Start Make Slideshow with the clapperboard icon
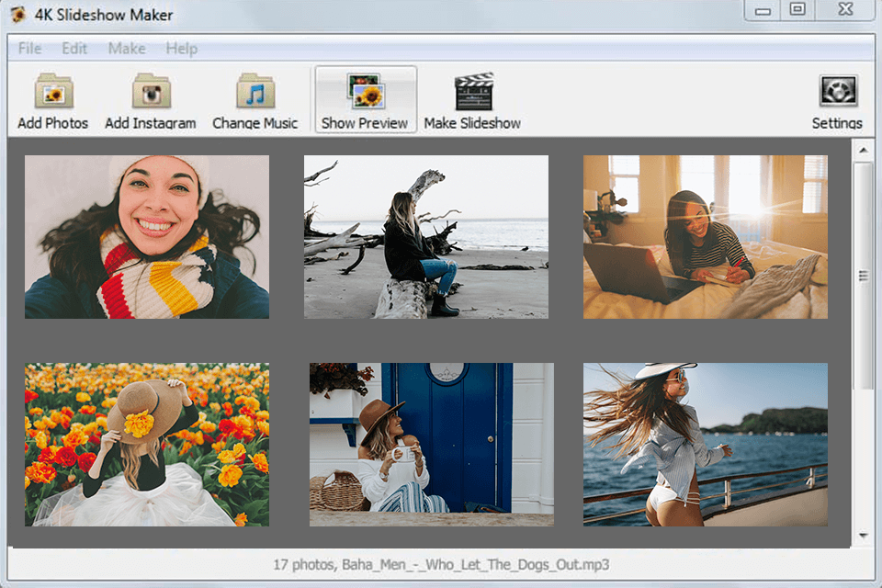This screenshot has height=588, width=882. pyautogui.click(x=473, y=96)
